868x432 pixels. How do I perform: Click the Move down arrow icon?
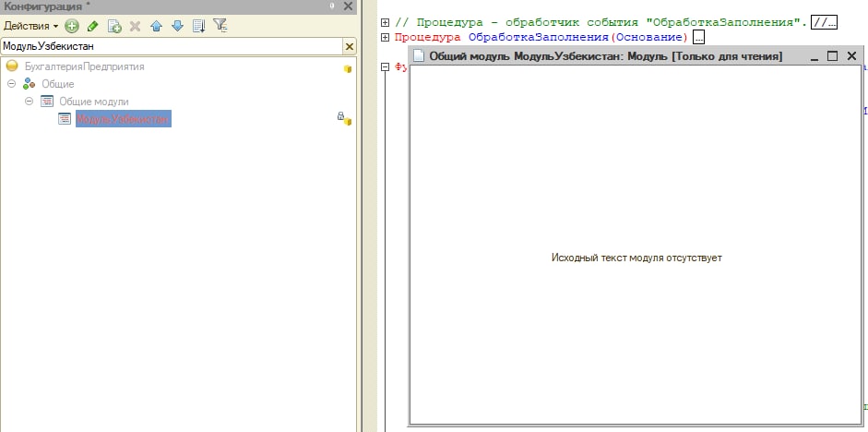tap(177, 26)
